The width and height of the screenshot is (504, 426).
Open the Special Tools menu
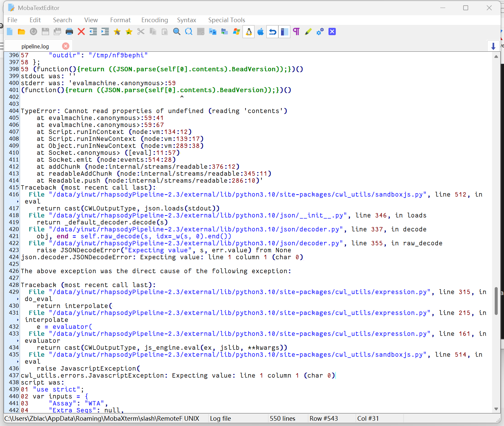pos(227,20)
